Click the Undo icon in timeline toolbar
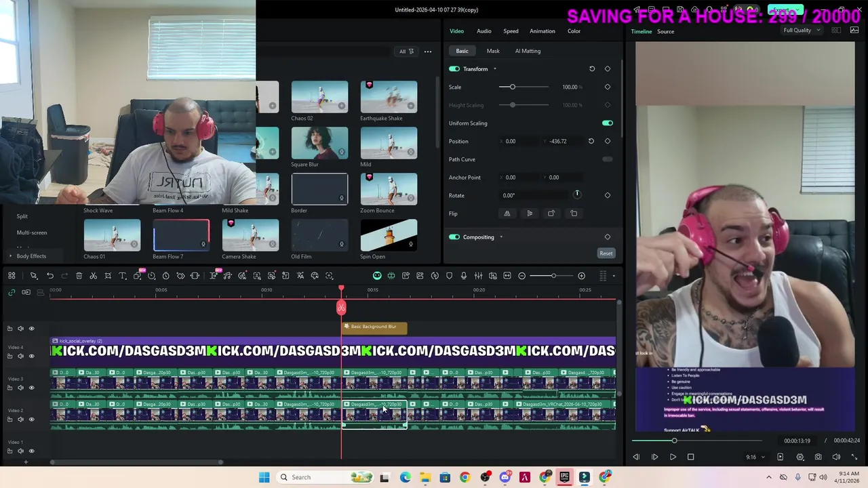This screenshot has height=488, width=868. 50,276
